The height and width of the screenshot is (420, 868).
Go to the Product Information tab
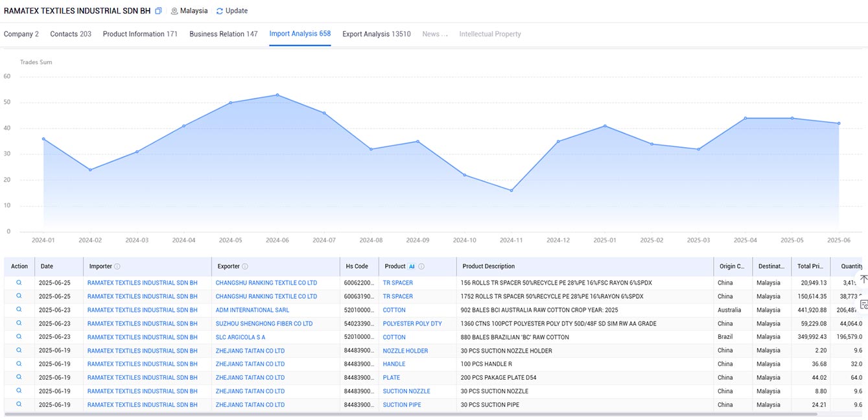tap(140, 34)
